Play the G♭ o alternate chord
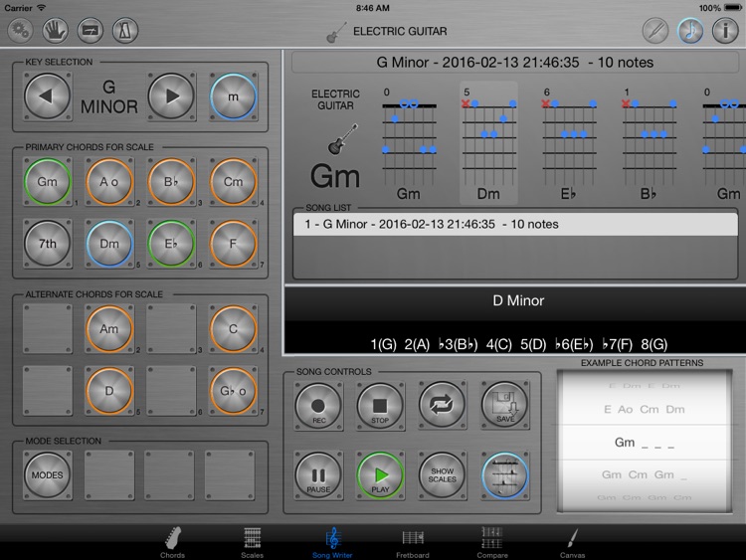746x560 pixels. [x=233, y=391]
